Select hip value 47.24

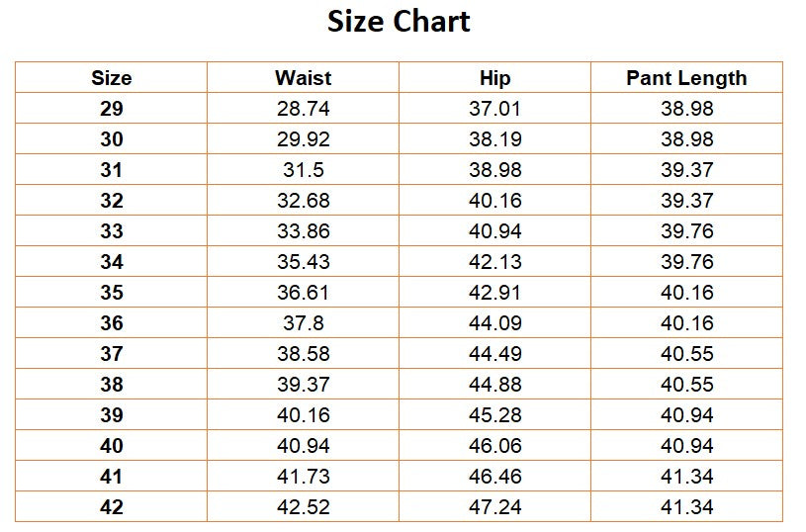pos(494,507)
